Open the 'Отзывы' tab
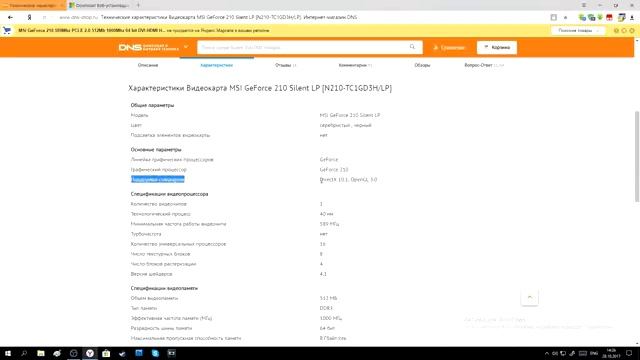This screenshot has height=360, width=640. (x=285, y=65)
